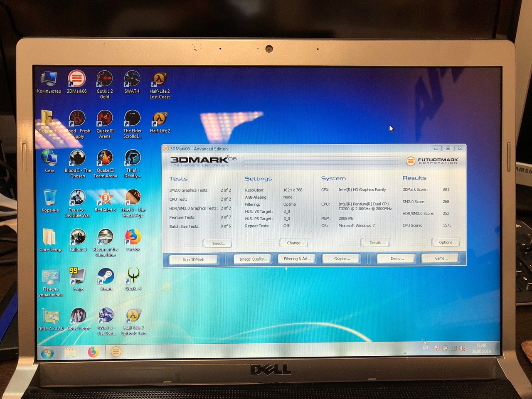Open the Graphs... button
The height and width of the screenshot is (399, 532).
click(342, 259)
